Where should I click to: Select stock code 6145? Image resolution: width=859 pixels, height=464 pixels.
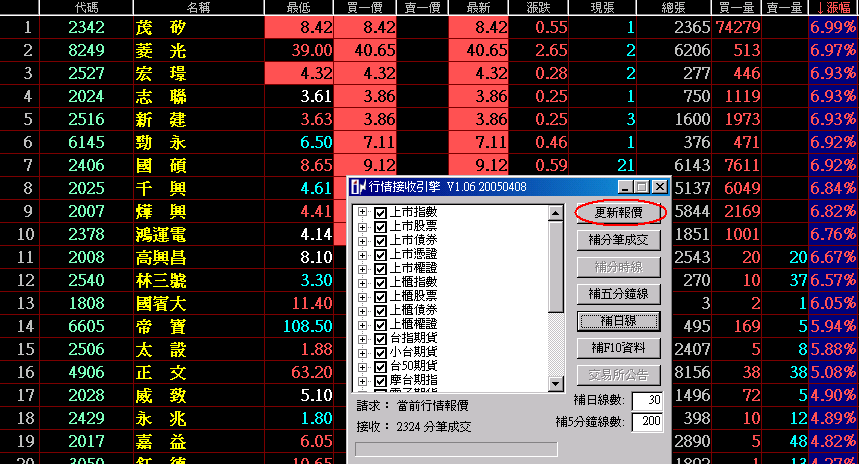[x=86, y=142]
